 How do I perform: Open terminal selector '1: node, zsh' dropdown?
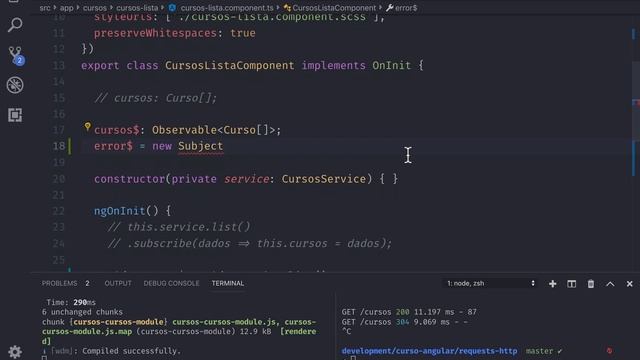click(x=490, y=283)
